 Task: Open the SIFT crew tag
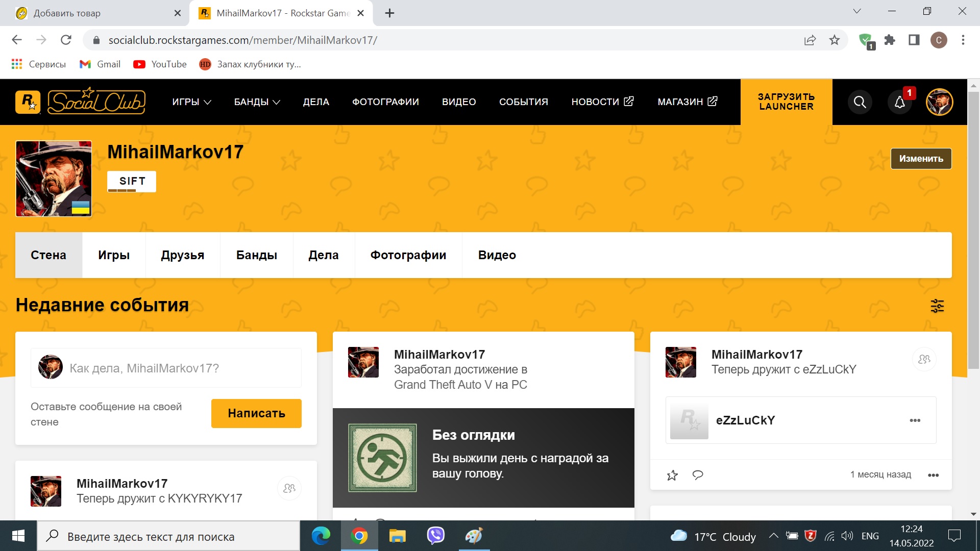point(132,182)
